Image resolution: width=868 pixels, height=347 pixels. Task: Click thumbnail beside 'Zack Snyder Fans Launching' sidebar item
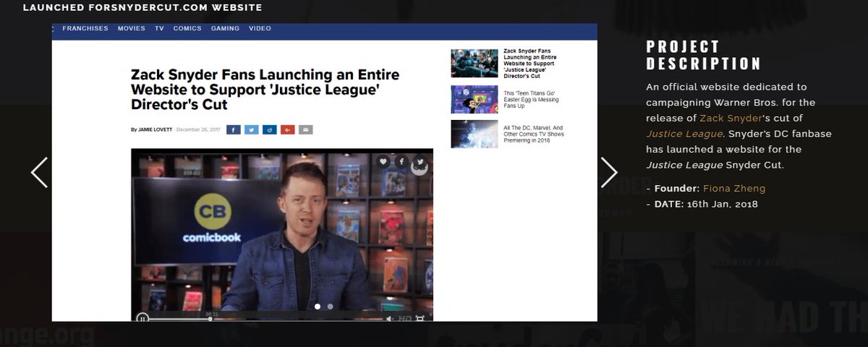475,63
